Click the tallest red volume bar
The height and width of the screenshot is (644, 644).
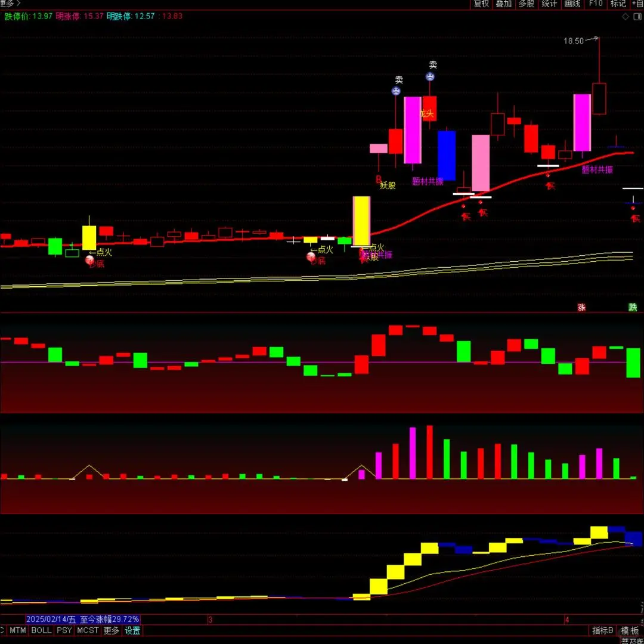(429, 452)
